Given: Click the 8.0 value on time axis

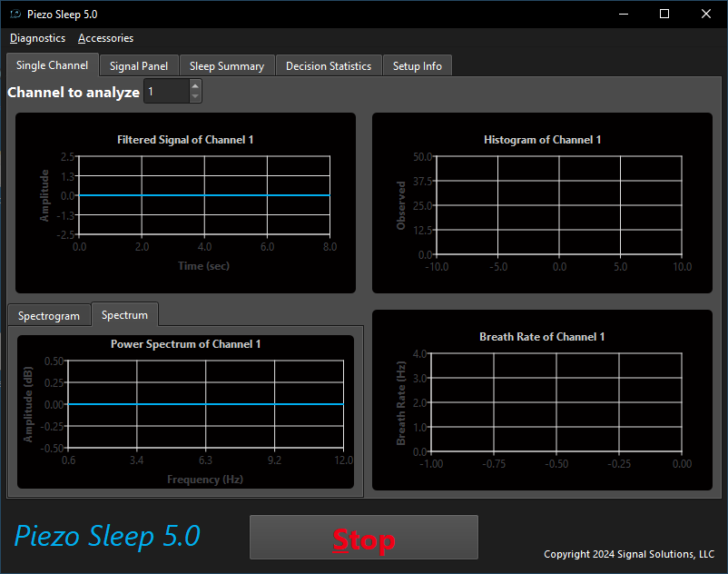Looking at the screenshot, I should point(330,247).
